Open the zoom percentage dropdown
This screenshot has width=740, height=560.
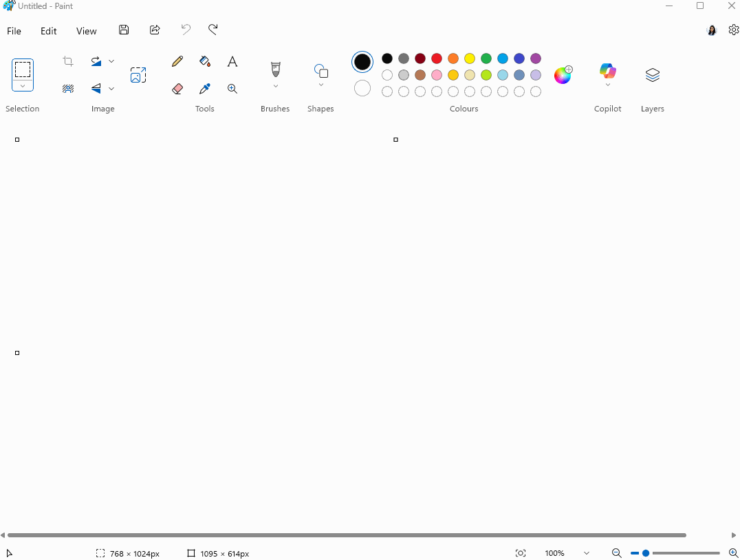coord(586,553)
